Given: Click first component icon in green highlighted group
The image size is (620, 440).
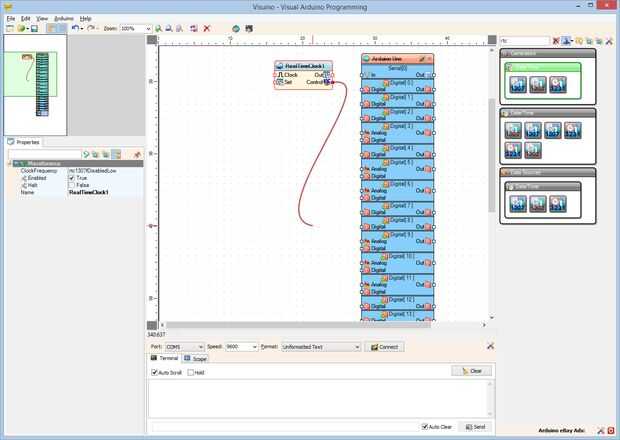Looking at the screenshot, I should pyautogui.click(x=518, y=85).
